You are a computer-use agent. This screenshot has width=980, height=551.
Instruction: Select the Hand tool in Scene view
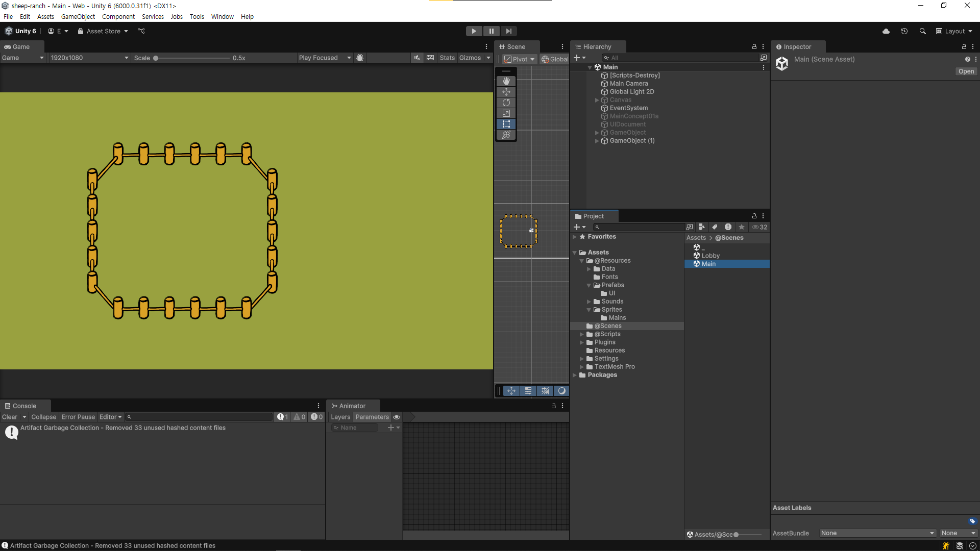point(506,81)
